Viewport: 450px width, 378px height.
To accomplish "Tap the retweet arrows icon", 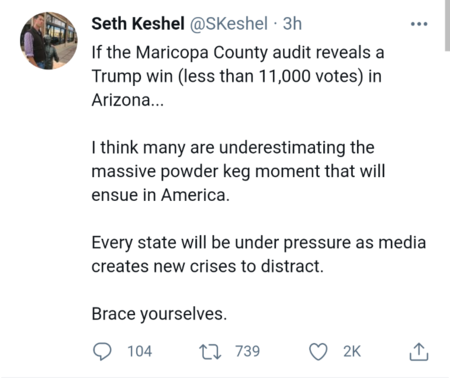I will (210, 352).
